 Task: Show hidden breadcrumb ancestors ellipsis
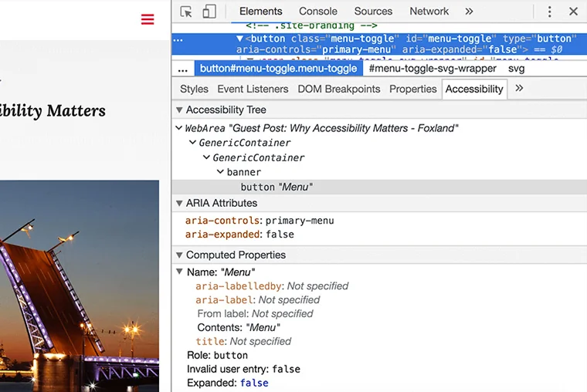pyautogui.click(x=183, y=69)
